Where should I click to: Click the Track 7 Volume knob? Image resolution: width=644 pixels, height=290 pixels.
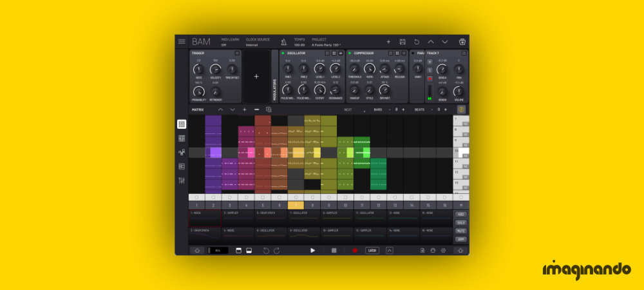coord(459,92)
